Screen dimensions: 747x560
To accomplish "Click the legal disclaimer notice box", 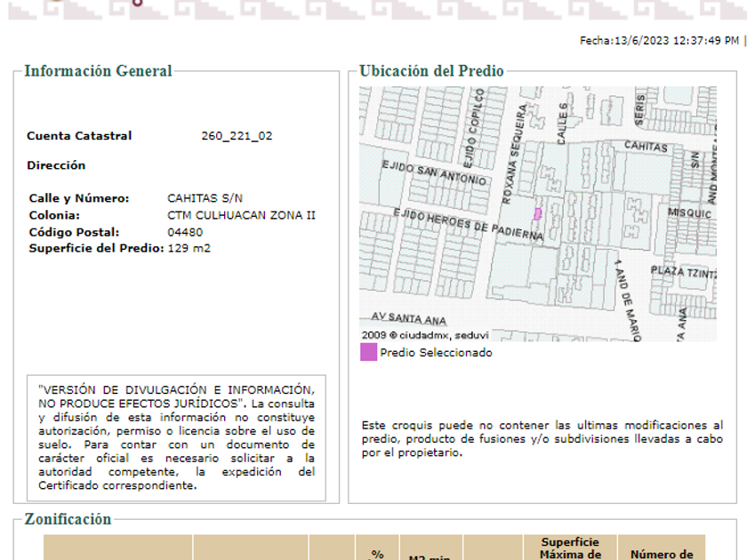I will coord(176,437).
